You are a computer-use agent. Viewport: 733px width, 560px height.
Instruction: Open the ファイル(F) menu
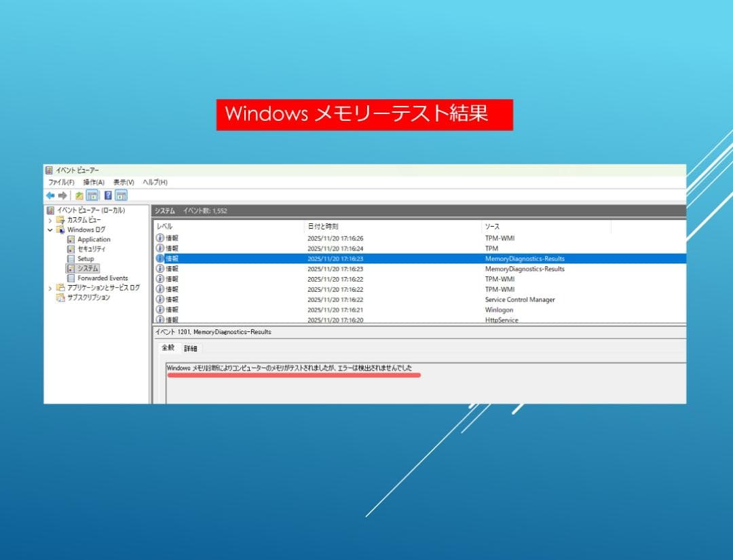pos(61,182)
